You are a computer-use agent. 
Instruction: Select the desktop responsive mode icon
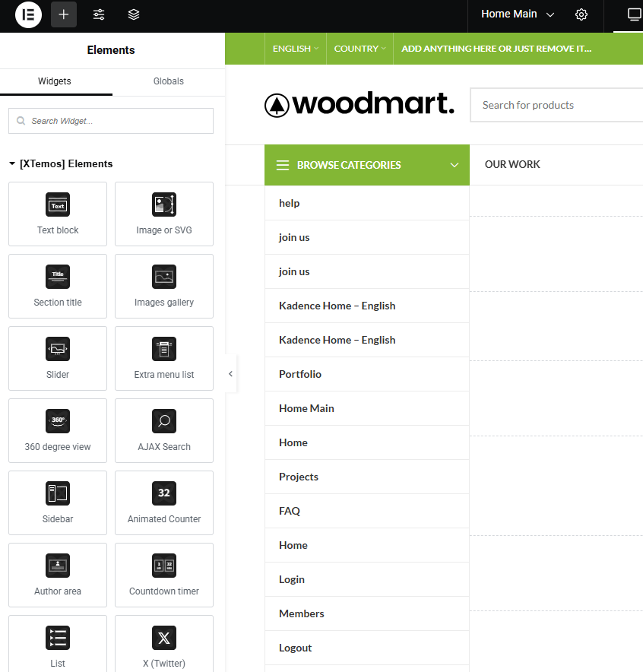click(633, 14)
